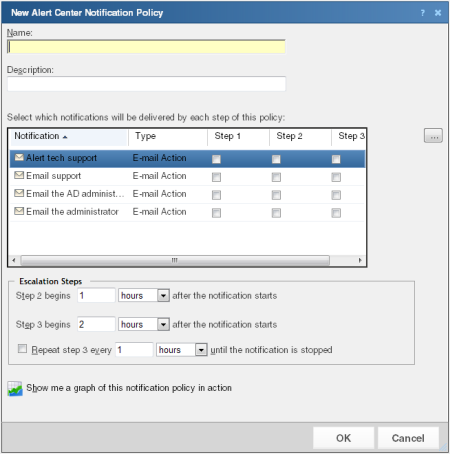
Task: Click the help question mark icon
Action: pos(423,13)
